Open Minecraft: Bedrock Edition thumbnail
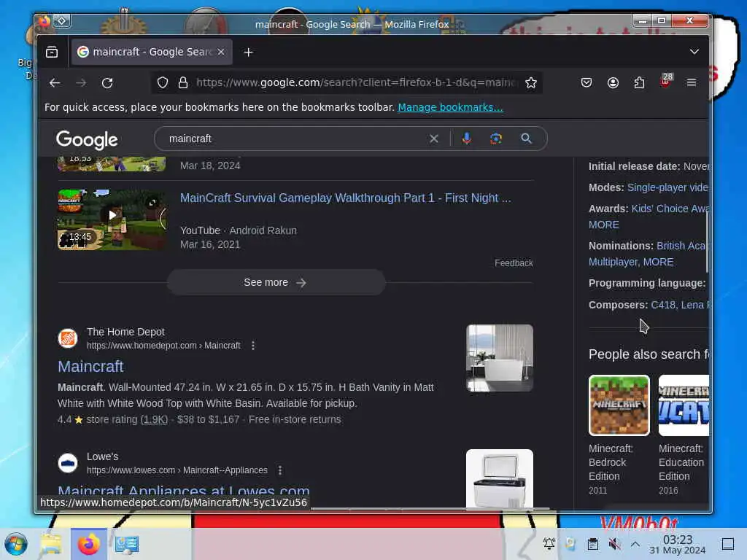 point(619,405)
